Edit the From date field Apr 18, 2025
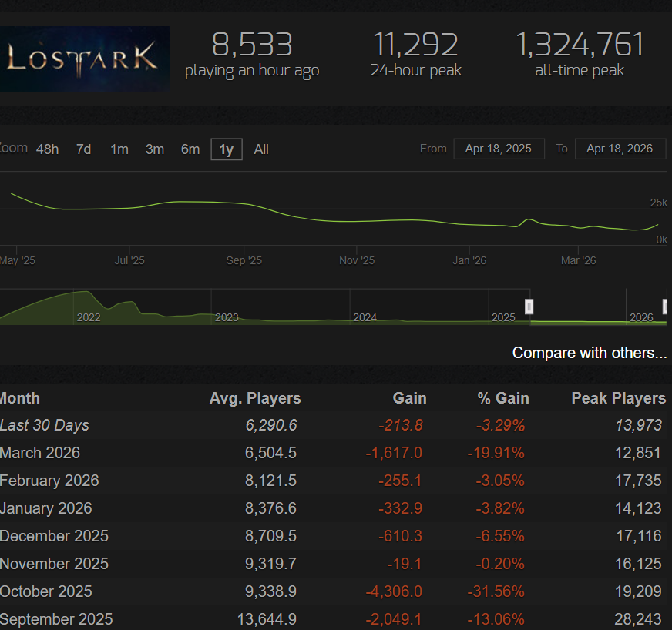 tap(499, 149)
